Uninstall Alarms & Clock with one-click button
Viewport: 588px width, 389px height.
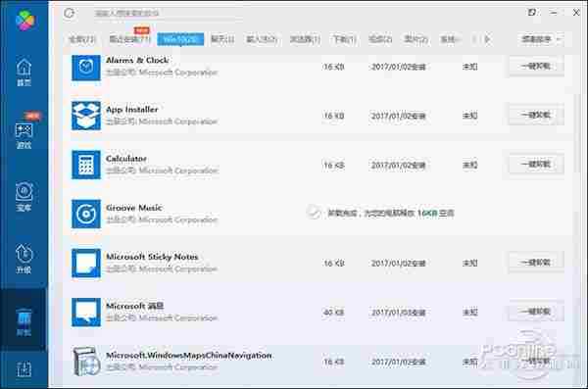(536, 67)
